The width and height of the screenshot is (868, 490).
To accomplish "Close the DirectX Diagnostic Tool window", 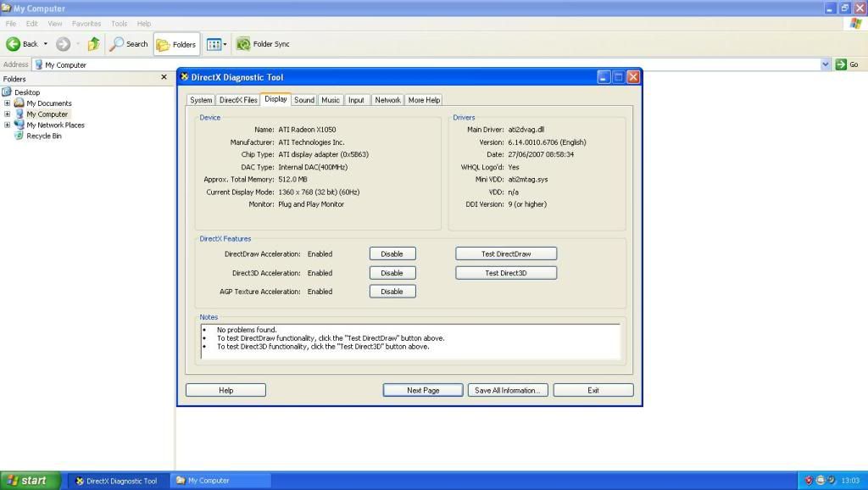I will point(633,77).
